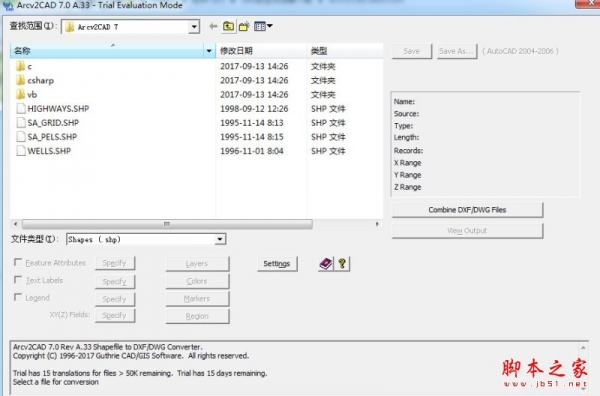The image size is (600, 396).
Task: Toggle the Text Labels checkbox
Action: 18,280
